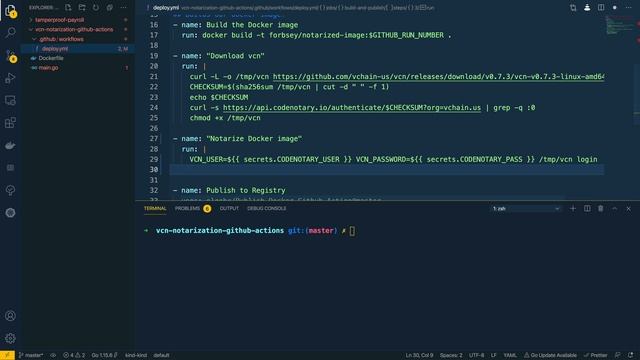The height and width of the screenshot is (360, 640).
Task: Open the Manage gear icon
Action: coord(10,338)
